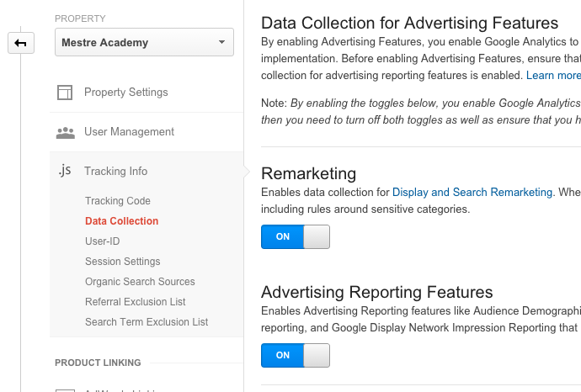The image size is (581, 392).
Task: Click the Learn more link
Action: [x=553, y=76]
